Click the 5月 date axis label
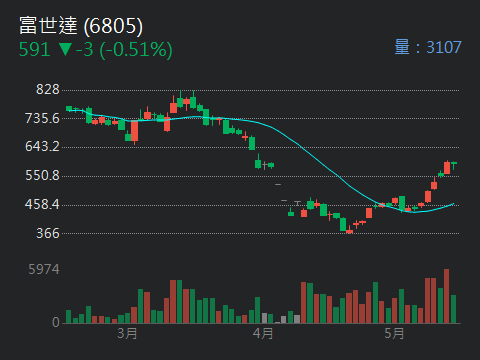Screen dimensions: 480x360 [x=394, y=333]
